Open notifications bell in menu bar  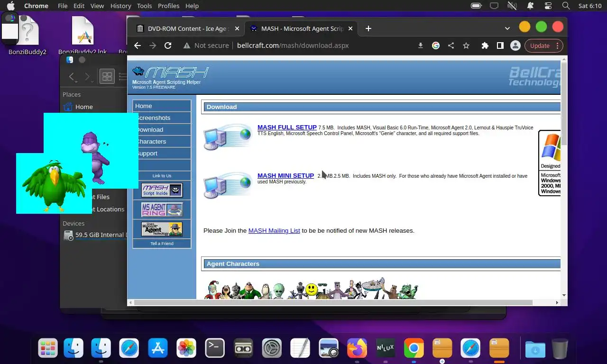530,6
